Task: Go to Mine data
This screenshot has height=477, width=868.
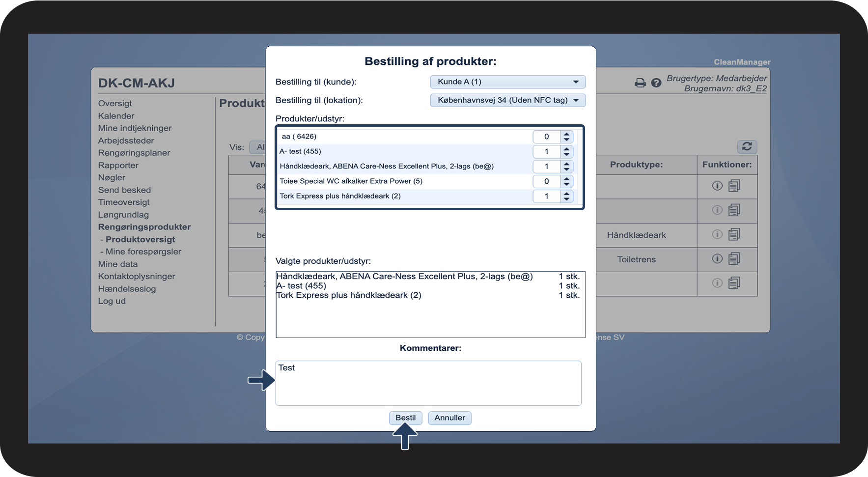Action: tap(118, 264)
